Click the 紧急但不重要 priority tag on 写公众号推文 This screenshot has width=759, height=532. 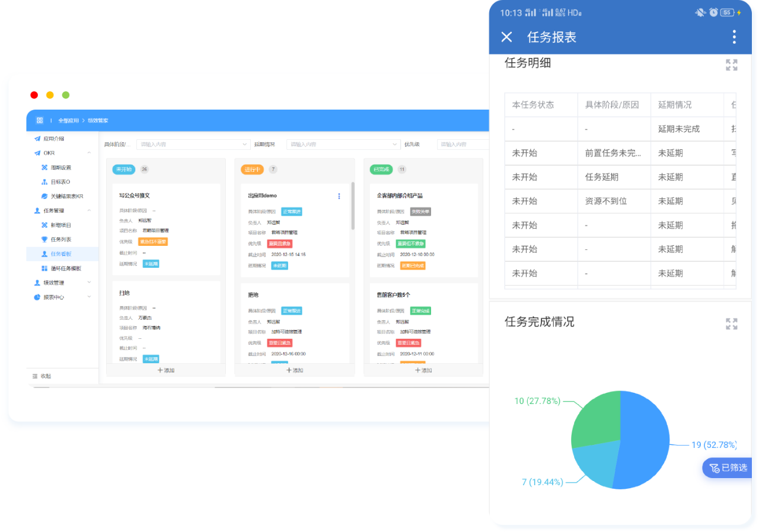point(153,242)
